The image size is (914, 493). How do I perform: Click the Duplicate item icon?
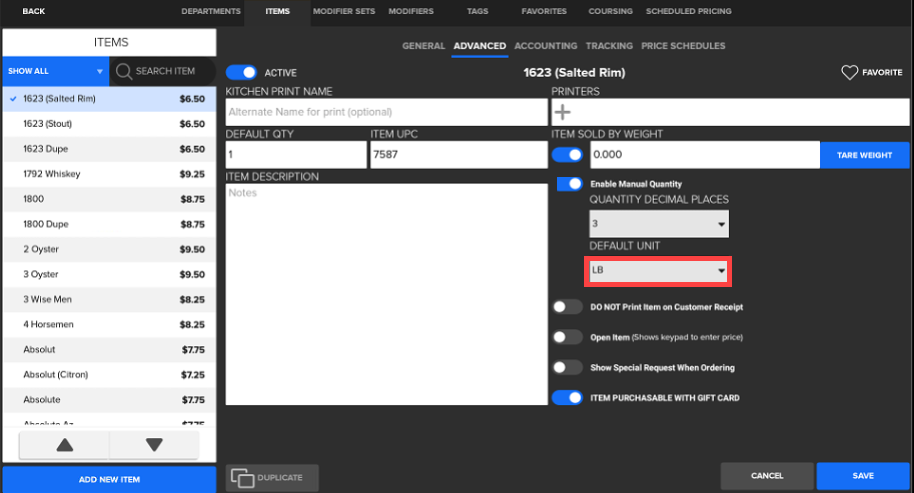pos(242,477)
